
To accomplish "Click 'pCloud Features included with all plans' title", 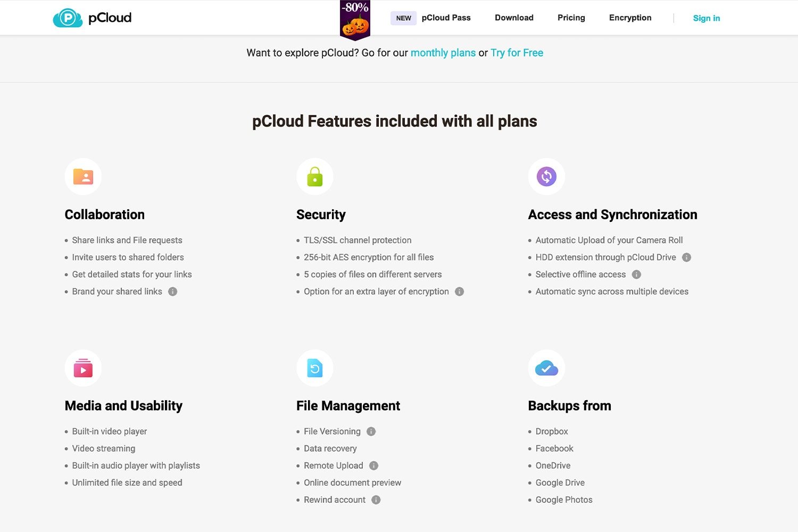I will click(395, 121).
